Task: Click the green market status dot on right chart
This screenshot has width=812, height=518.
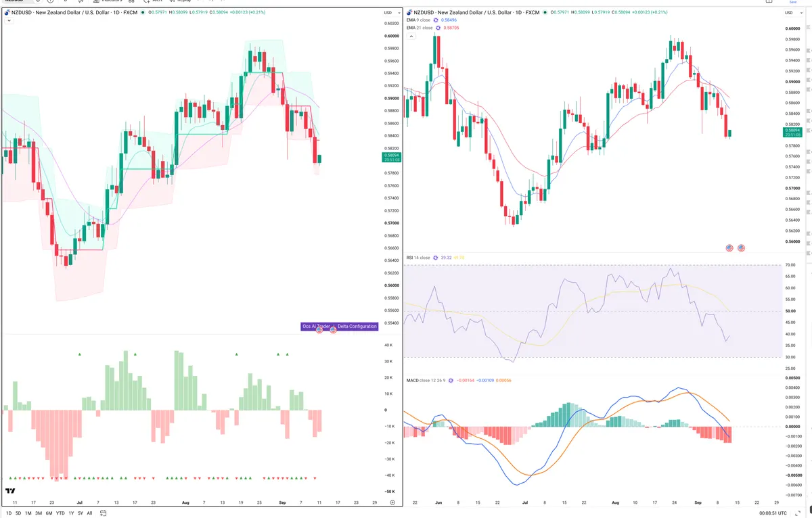Action: pyautogui.click(x=545, y=12)
